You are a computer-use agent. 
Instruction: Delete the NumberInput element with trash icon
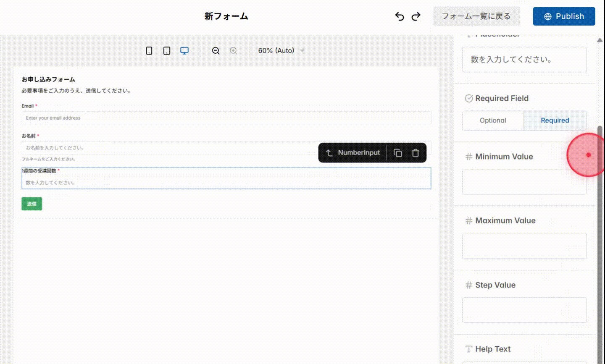(x=416, y=152)
